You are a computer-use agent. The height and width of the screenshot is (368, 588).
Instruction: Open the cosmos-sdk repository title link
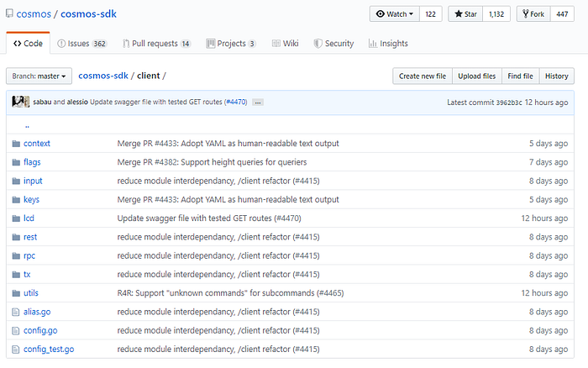(x=88, y=14)
